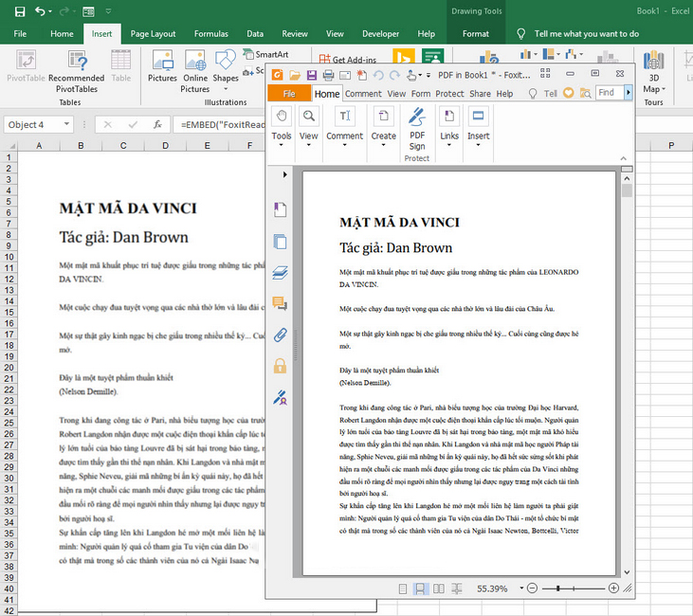Open the Attachments paperclip panel in Foxit
Viewport: 693px width, 616px height.
[x=281, y=335]
